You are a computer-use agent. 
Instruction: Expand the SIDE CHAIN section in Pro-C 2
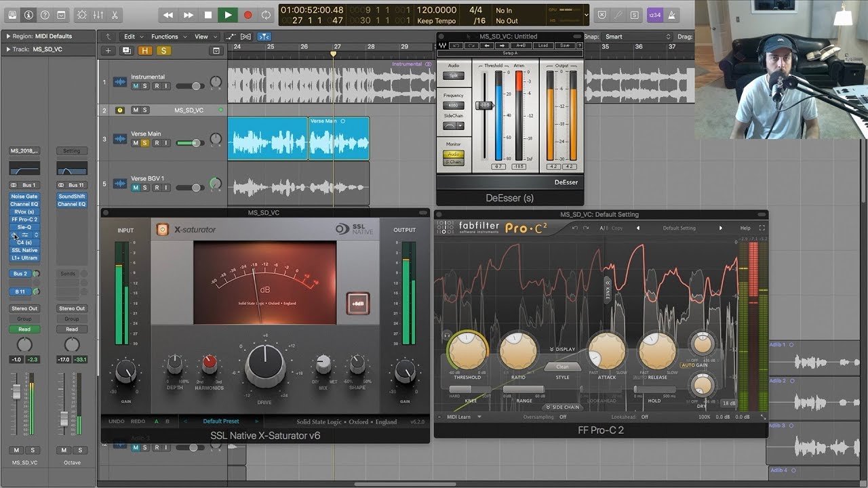[563, 407]
